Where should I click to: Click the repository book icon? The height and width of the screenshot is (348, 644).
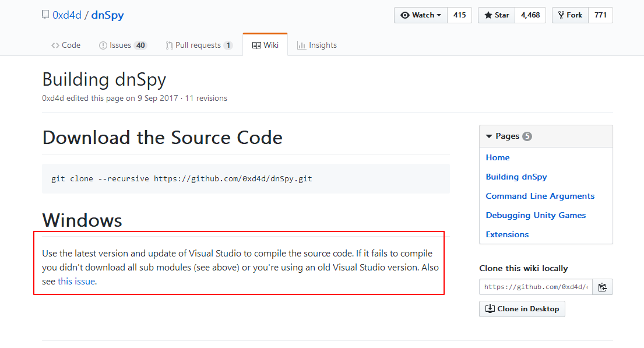45,15
